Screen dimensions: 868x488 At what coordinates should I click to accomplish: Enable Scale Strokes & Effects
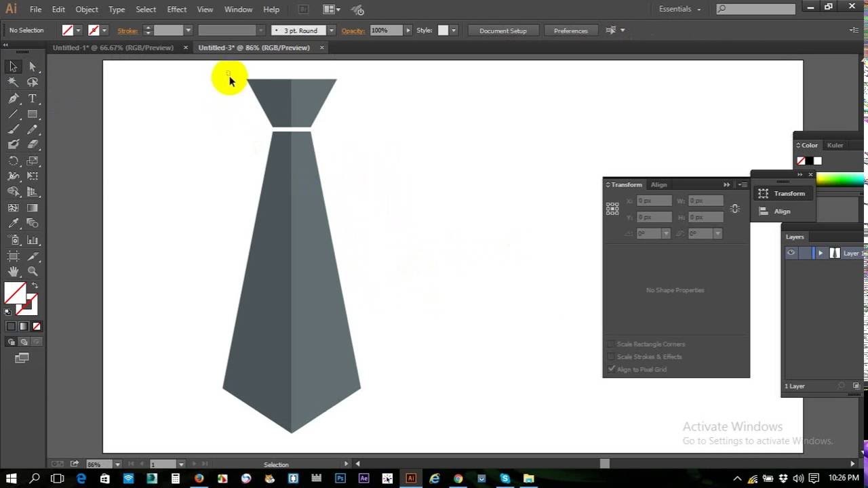pyautogui.click(x=611, y=357)
